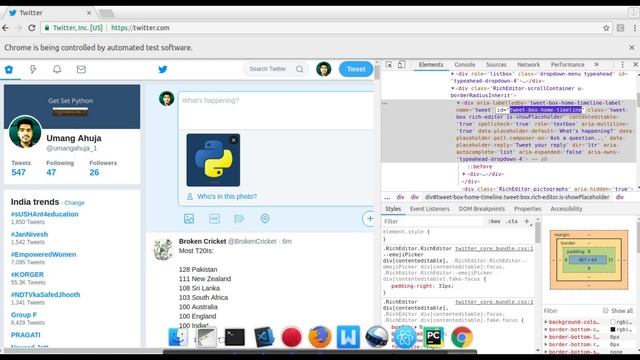Image resolution: width=640 pixels, height=360 pixels.
Task: Open Moments lightning bolt icon
Action: pos(33,69)
